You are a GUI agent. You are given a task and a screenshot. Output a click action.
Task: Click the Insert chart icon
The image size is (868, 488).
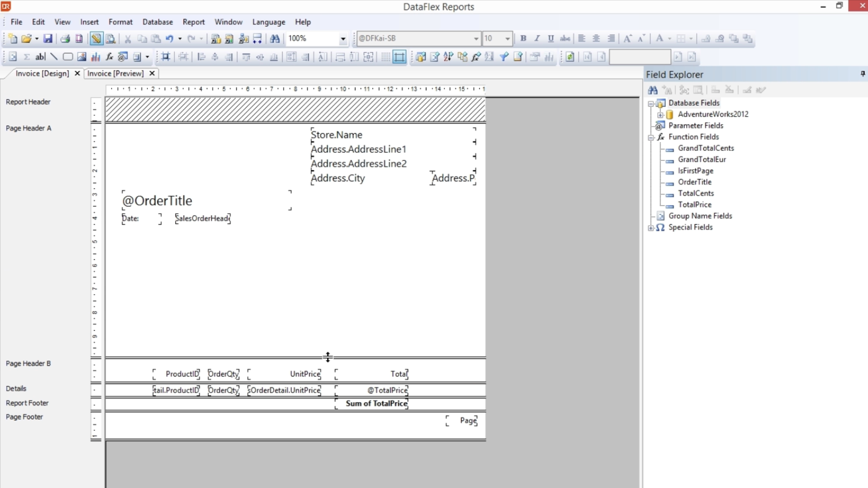point(95,57)
